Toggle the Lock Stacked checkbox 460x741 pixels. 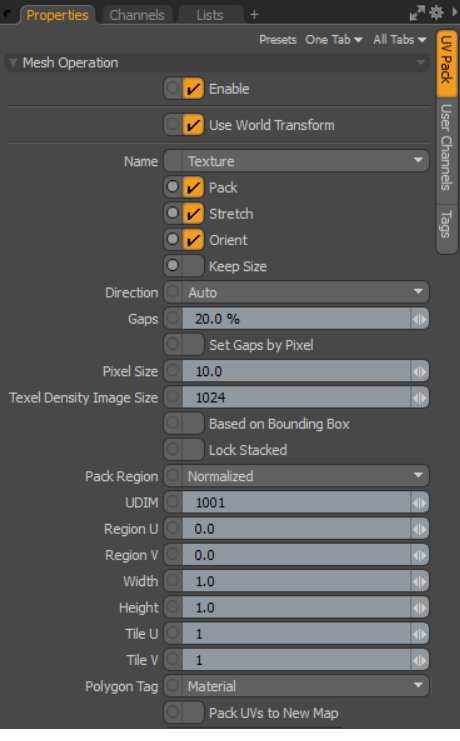[193, 449]
